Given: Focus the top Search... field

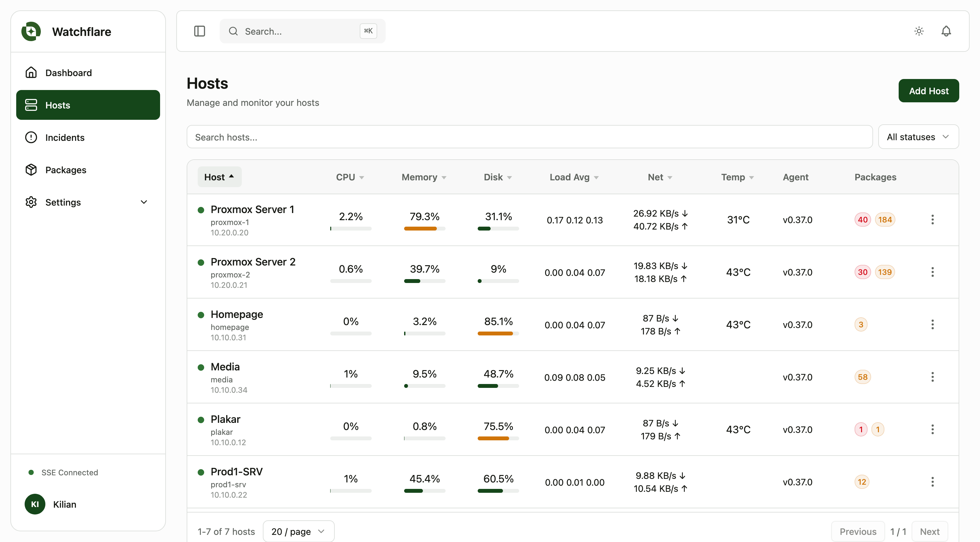Looking at the screenshot, I should [x=302, y=31].
